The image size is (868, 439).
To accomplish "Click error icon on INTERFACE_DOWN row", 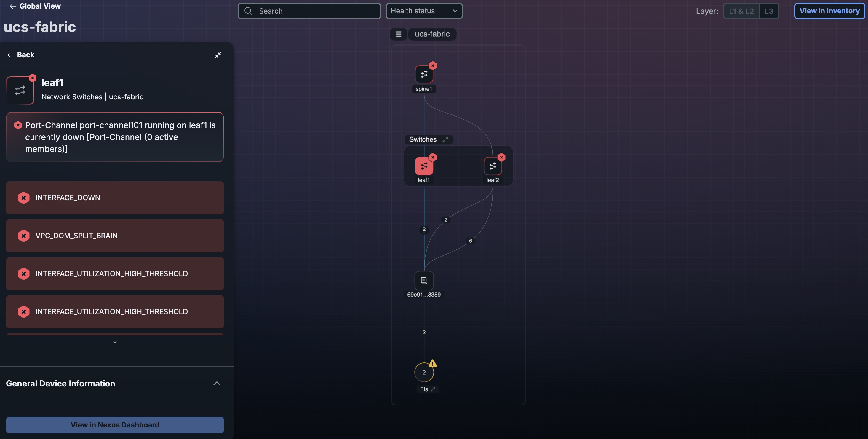I will point(24,198).
